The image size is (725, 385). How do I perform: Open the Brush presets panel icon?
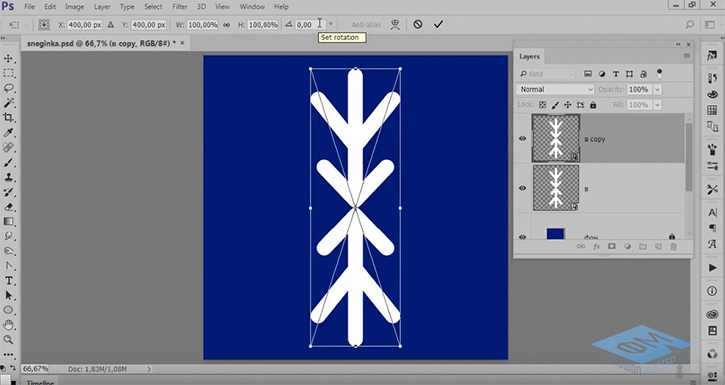(x=712, y=149)
